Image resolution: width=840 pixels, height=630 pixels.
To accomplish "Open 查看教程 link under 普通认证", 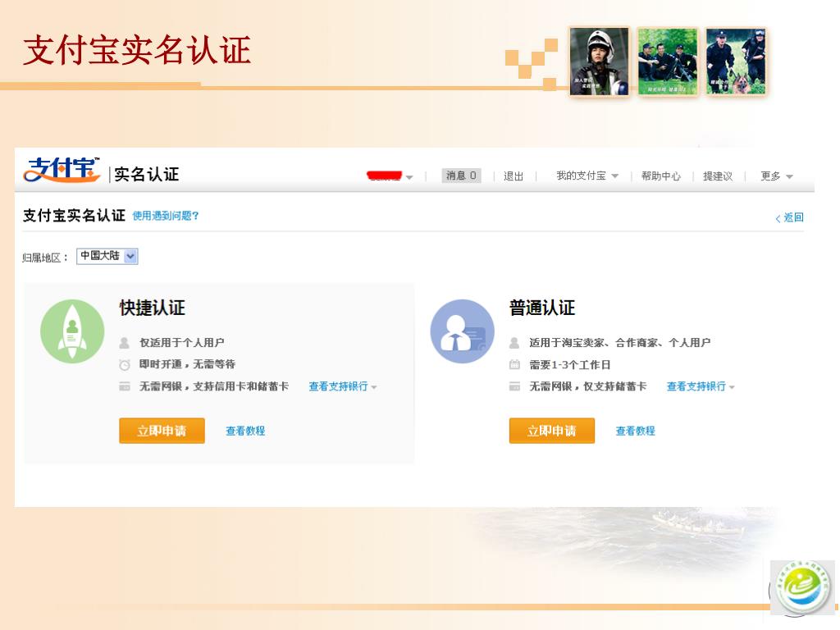I will coord(636,431).
